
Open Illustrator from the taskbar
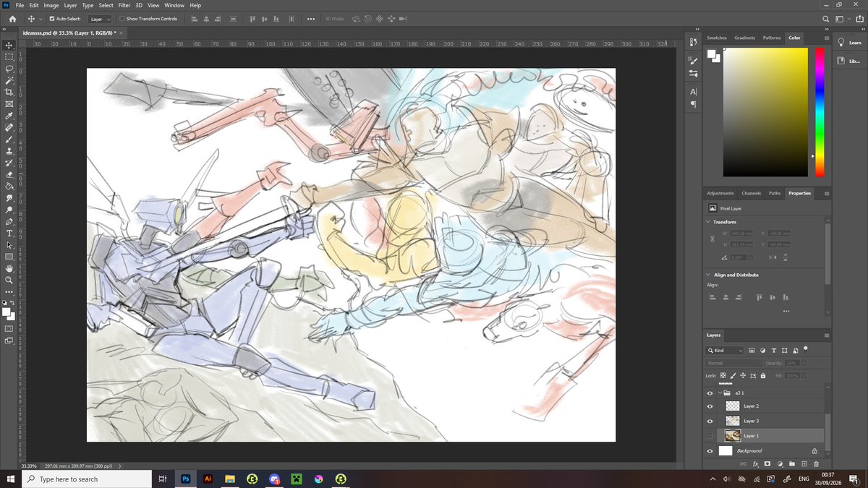tap(208, 479)
